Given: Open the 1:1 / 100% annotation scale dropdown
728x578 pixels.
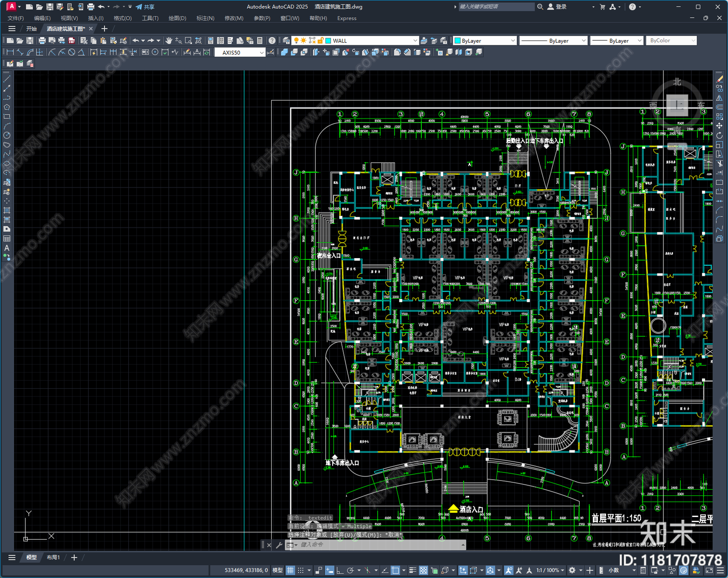Looking at the screenshot, I should 550,570.
